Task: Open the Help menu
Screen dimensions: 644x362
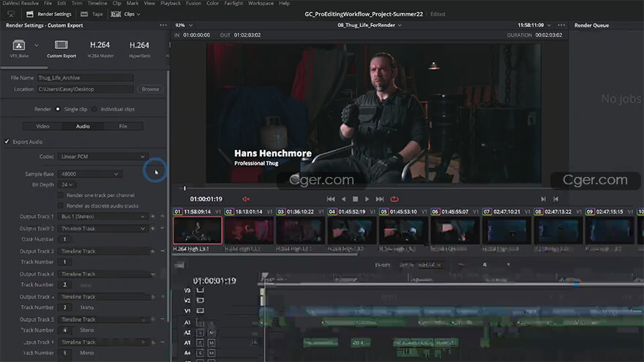Action: pos(284,3)
